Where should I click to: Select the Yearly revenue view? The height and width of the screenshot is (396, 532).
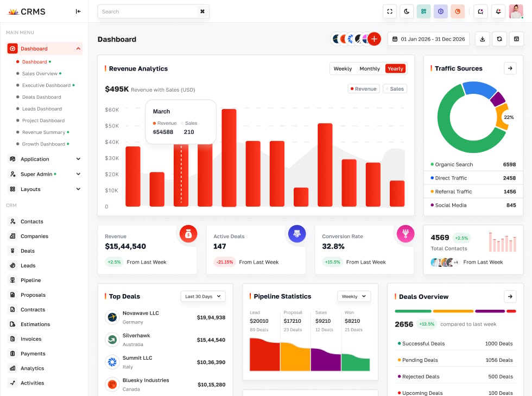point(395,68)
